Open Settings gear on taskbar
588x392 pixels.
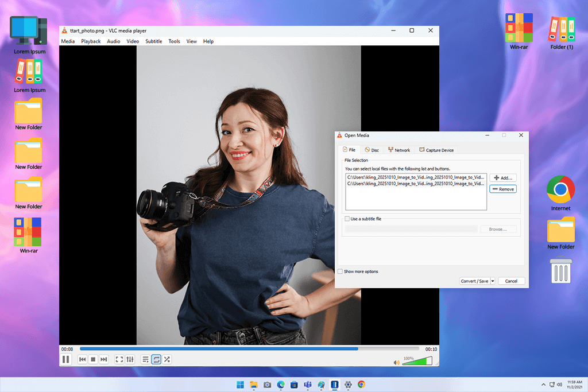click(x=348, y=385)
